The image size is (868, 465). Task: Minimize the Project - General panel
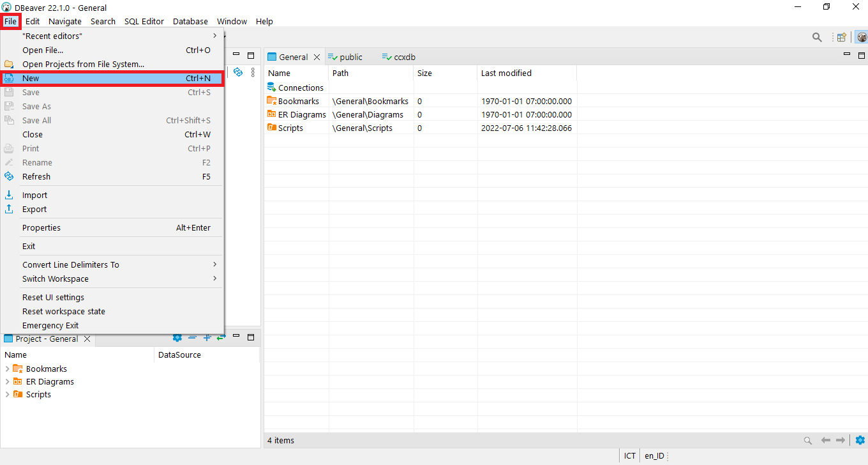(x=236, y=337)
